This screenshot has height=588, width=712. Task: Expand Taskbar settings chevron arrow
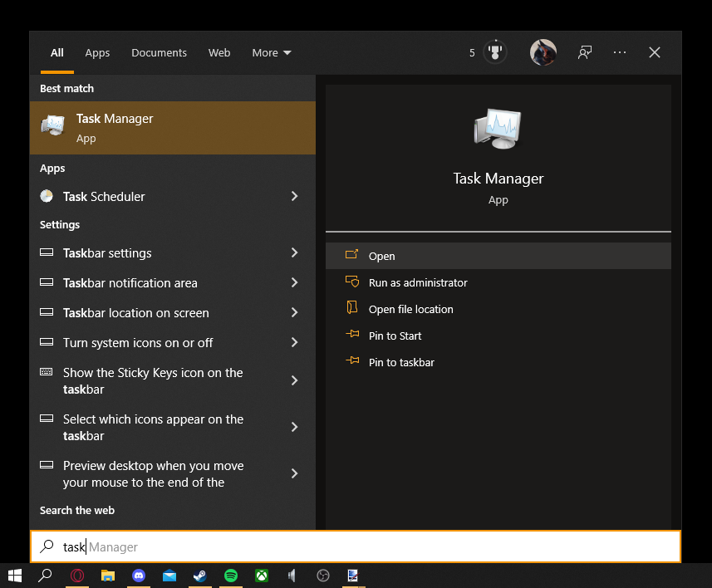[294, 252]
